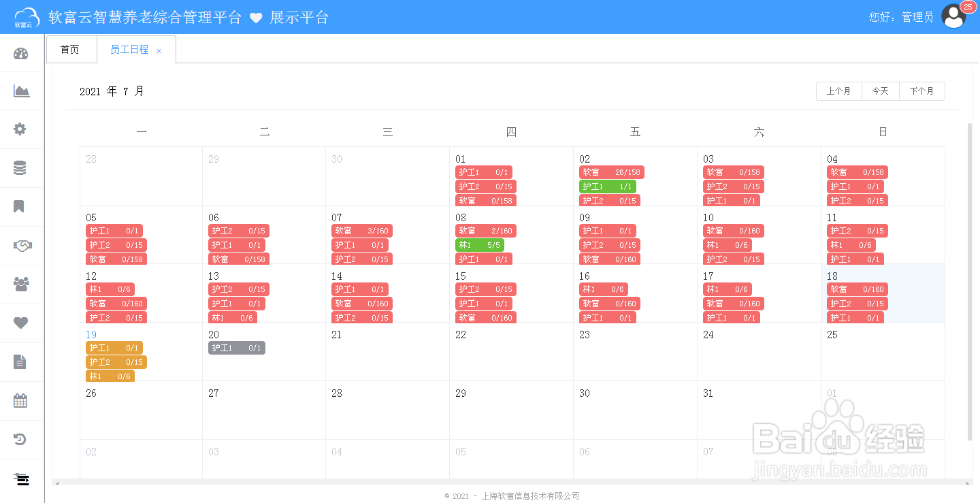980x503 pixels.
Task: Open the dashboard gauge icon in sidebar
Action: tap(21, 54)
